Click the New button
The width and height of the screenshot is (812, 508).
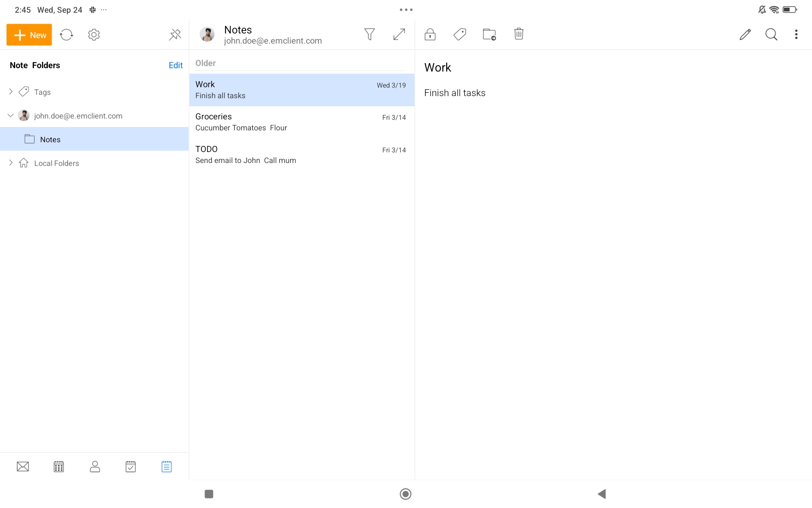(29, 35)
